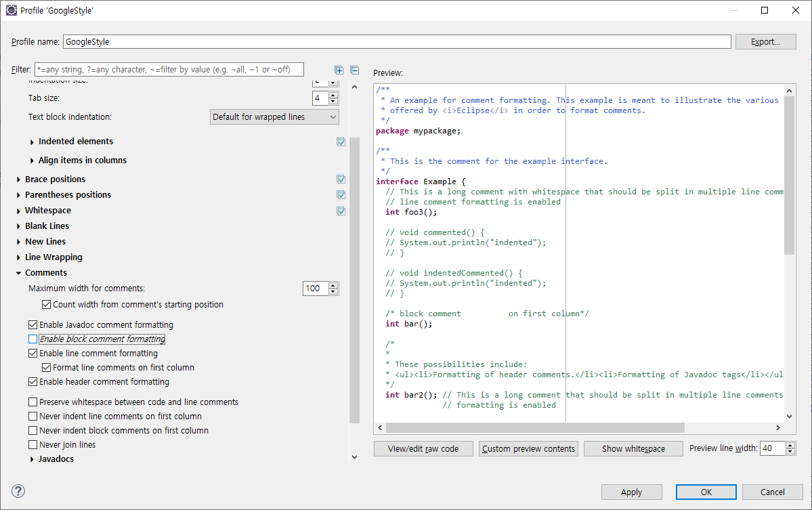812x510 pixels.
Task: Expand Whitespace section
Action: point(19,211)
